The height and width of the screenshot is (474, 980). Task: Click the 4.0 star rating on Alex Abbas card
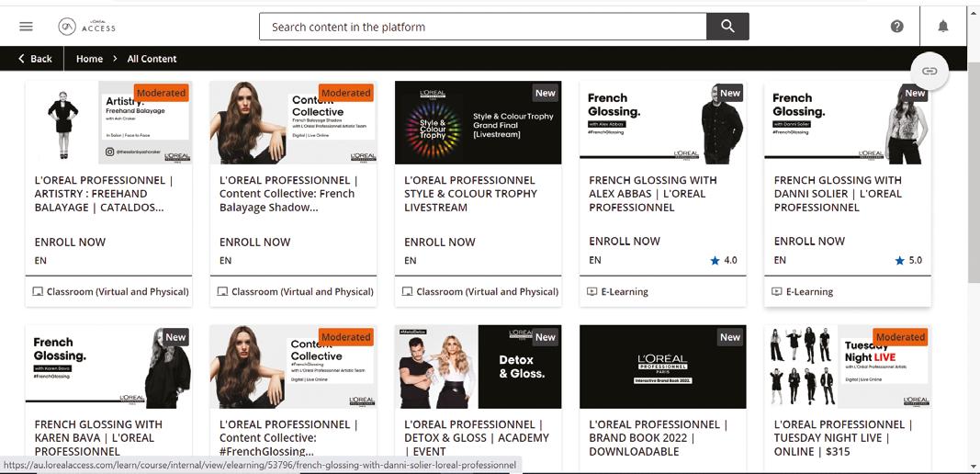pyautogui.click(x=724, y=260)
